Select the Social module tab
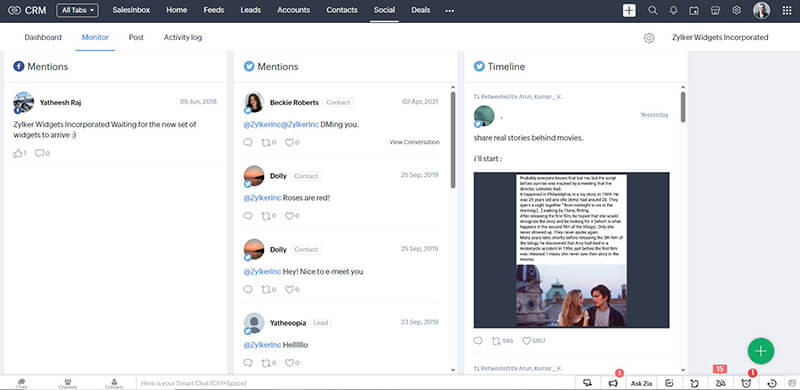 (x=384, y=10)
